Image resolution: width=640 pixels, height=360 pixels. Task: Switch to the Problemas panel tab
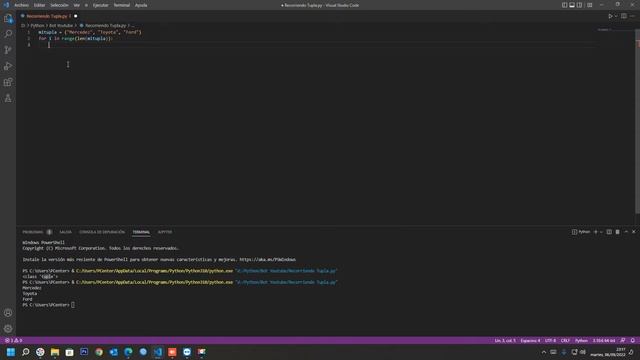click(33, 232)
